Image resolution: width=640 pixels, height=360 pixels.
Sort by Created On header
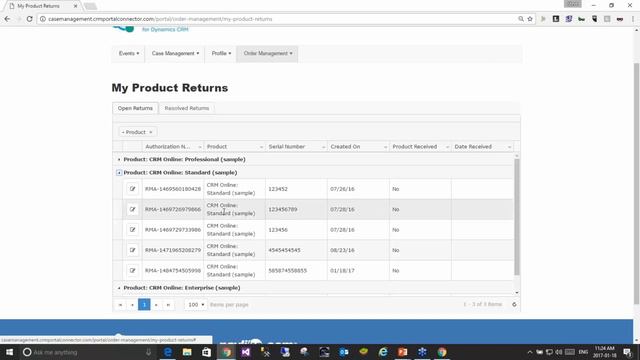pyautogui.click(x=345, y=147)
